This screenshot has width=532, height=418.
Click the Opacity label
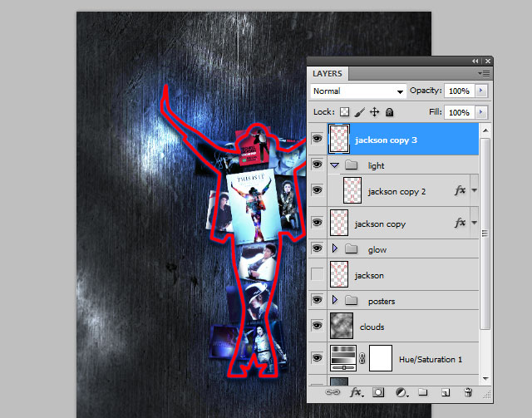[426, 91]
